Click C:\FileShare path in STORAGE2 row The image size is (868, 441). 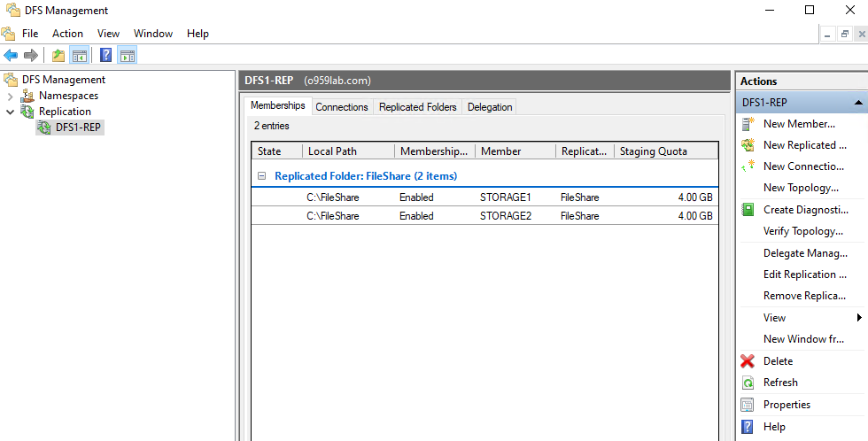(333, 216)
